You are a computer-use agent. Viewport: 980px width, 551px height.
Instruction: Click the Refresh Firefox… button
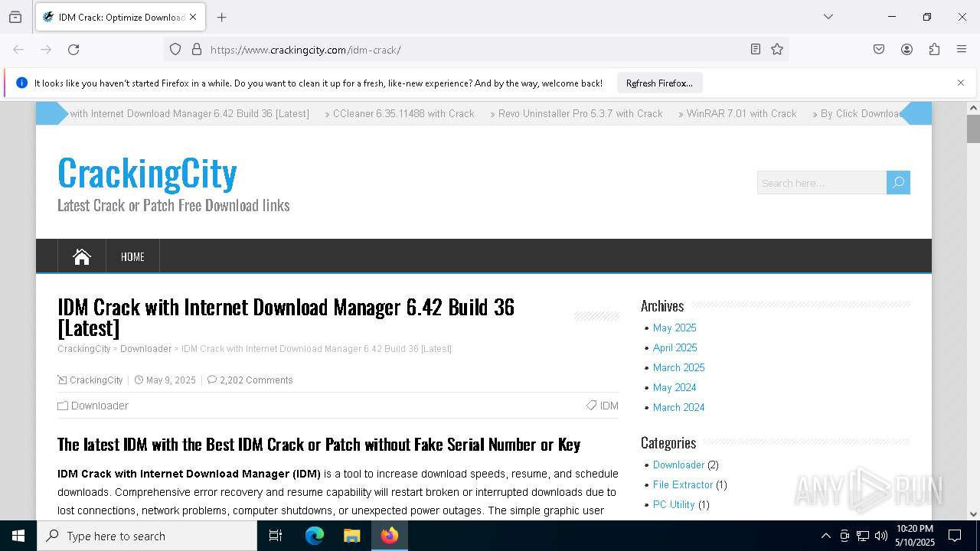[x=659, y=83]
